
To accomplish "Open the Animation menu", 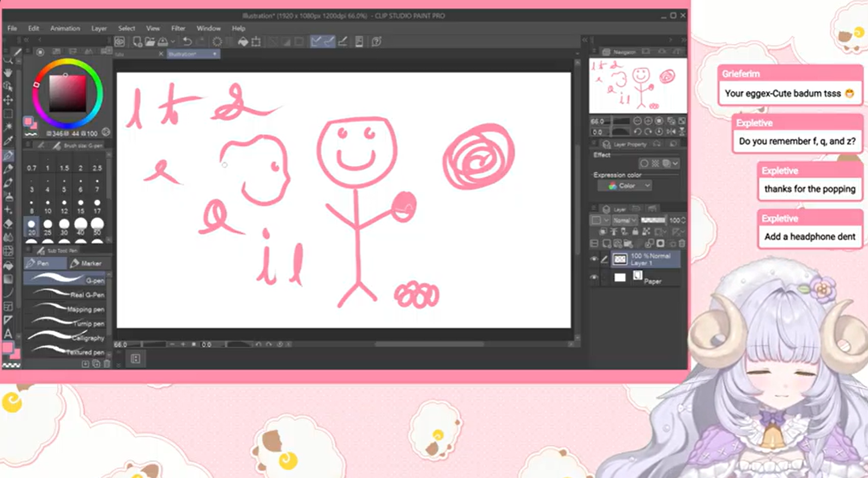I will (65, 28).
